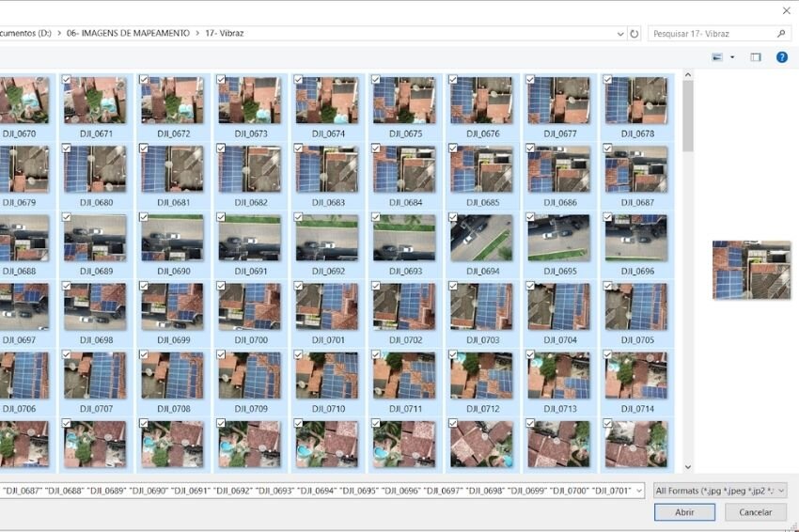This screenshot has height=532, width=799.
Task: Open the All Formats file type dropdown
Action: 719,491
